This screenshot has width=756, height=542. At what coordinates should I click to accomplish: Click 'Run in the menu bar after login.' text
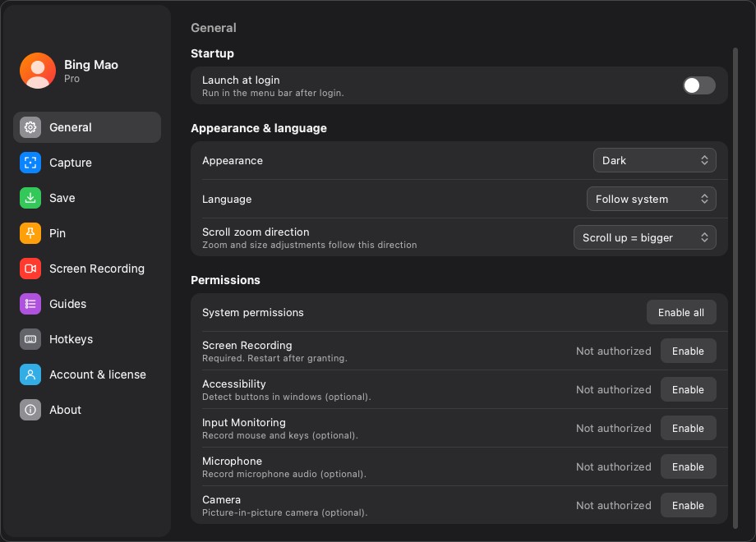(x=273, y=93)
